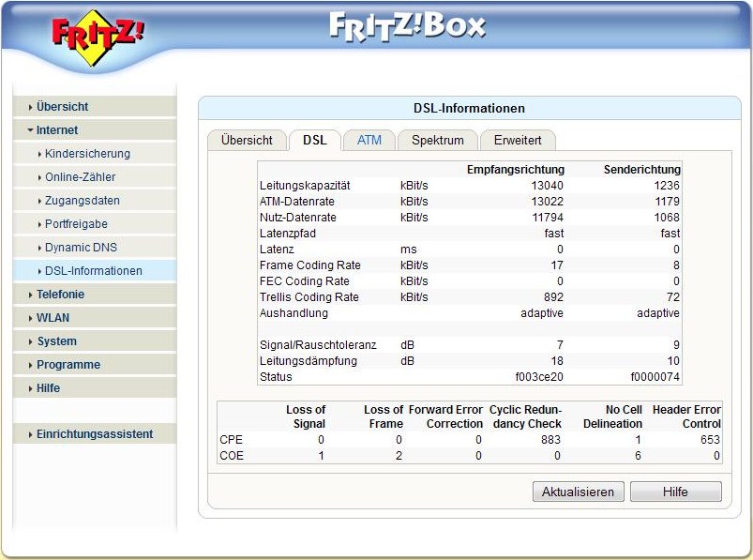Click the CPE CRC value 883
Screen dimensions: 753x560
click(x=550, y=439)
